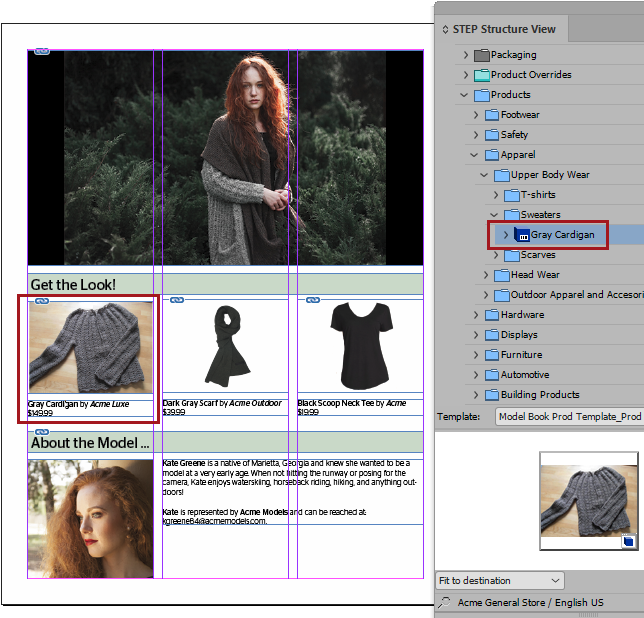
Task: Select the STEP Structure View tab
Action: click(x=506, y=29)
